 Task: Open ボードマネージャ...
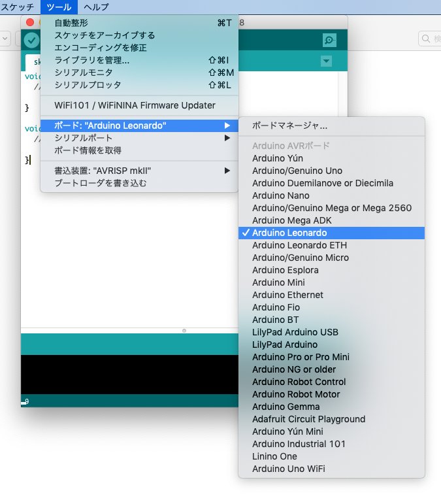331,126
